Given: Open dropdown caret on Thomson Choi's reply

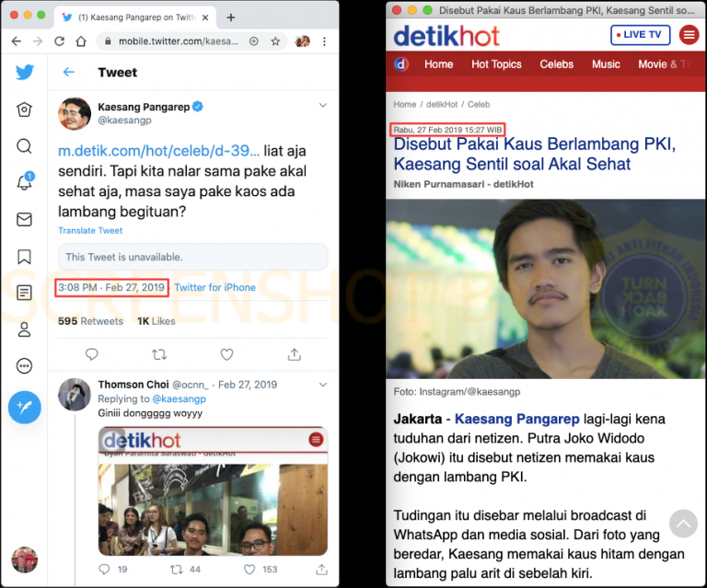Looking at the screenshot, I should pyautogui.click(x=323, y=385).
